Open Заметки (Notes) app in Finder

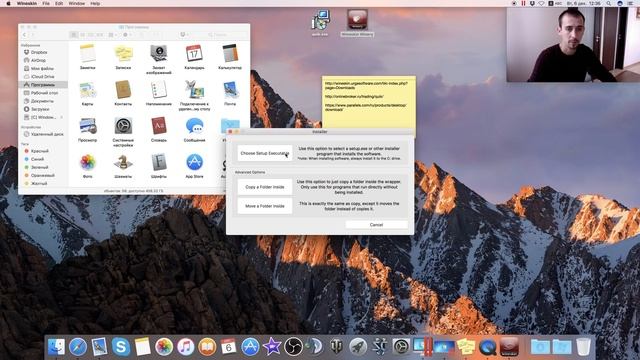(87, 57)
